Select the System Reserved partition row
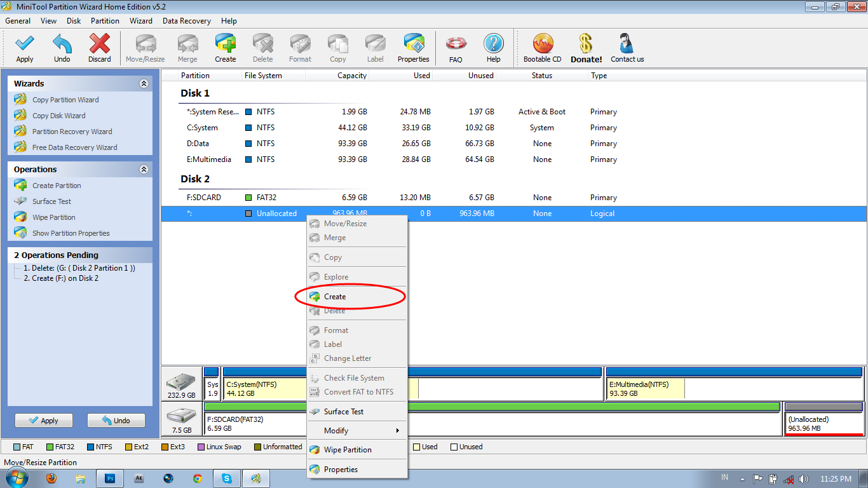The height and width of the screenshot is (488, 868). tap(514, 112)
